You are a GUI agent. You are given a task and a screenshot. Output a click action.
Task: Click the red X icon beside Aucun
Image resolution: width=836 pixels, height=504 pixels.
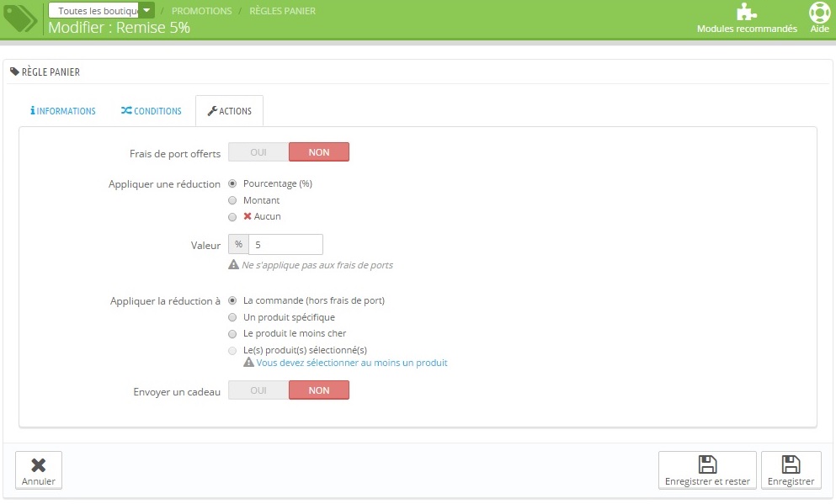[x=248, y=216]
